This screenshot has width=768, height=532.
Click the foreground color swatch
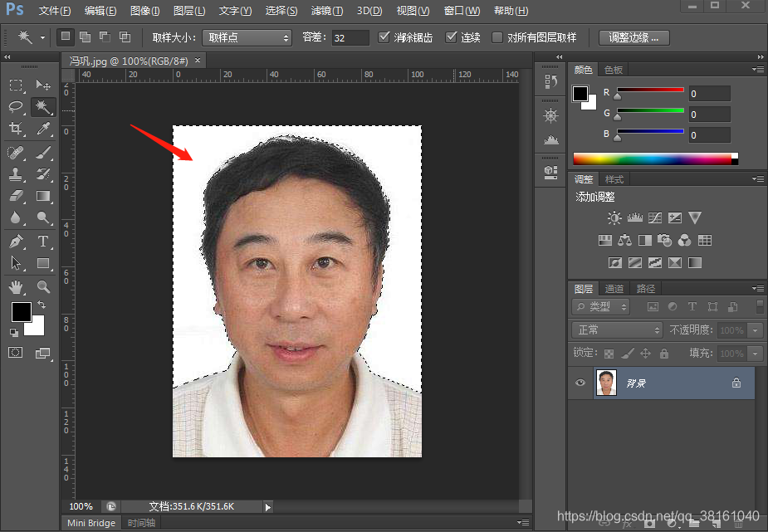pos(21,312)
